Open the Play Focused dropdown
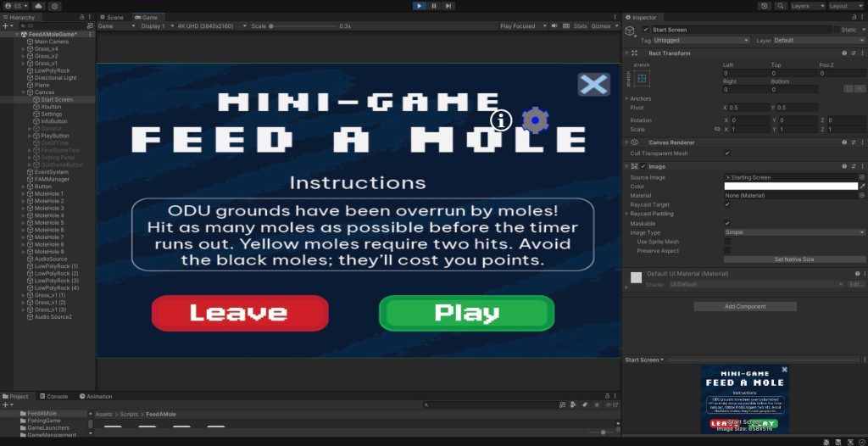This screenshot has width=868, height=446. pyautogui.click(x=523, y=26)
